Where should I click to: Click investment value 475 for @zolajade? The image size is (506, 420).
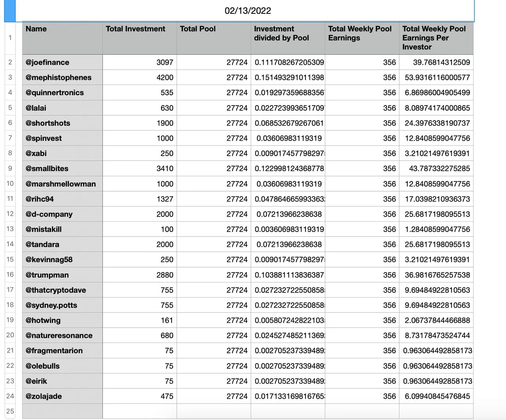[140, 396]
